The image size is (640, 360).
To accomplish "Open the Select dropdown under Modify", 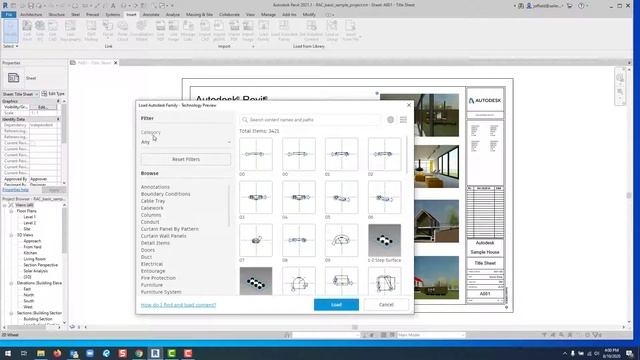I will coord(11,46).
